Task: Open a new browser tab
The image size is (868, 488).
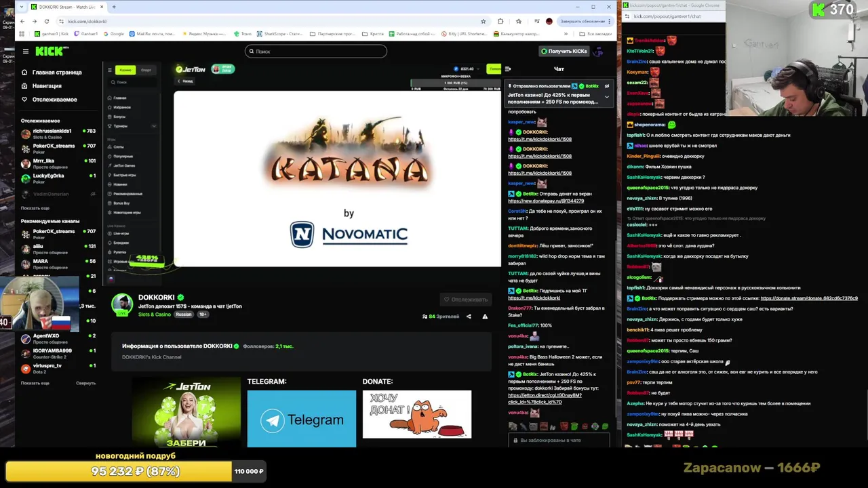Action: click(x=114, y=7)
